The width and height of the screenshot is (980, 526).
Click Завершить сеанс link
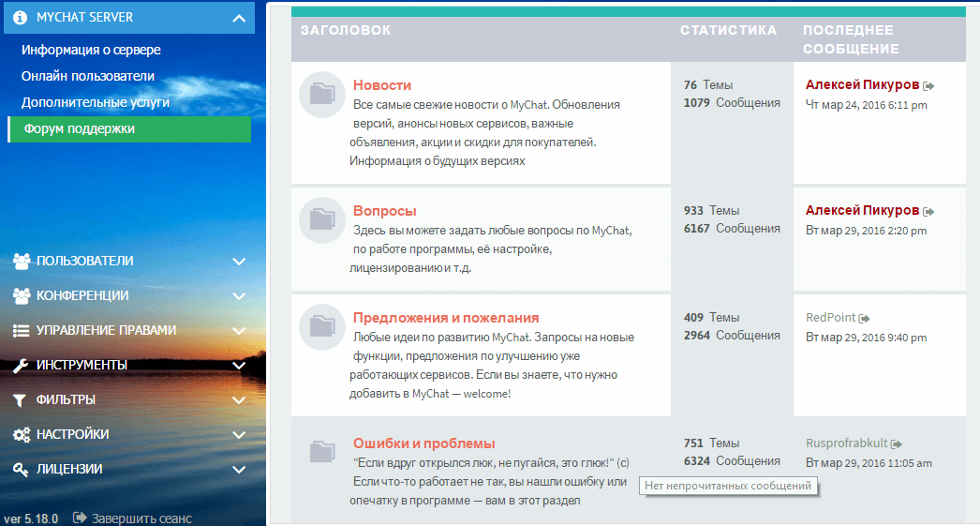point(141,518)
